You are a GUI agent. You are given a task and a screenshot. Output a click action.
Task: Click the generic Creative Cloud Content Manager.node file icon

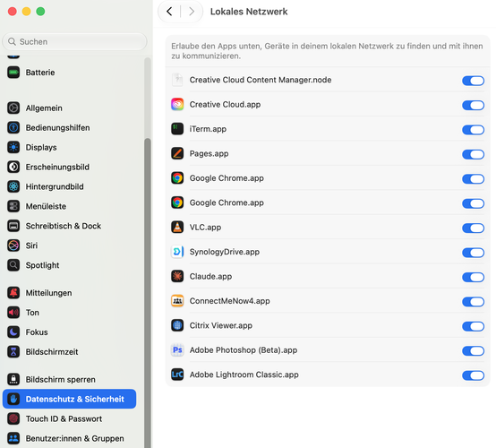tap(177, 80)
